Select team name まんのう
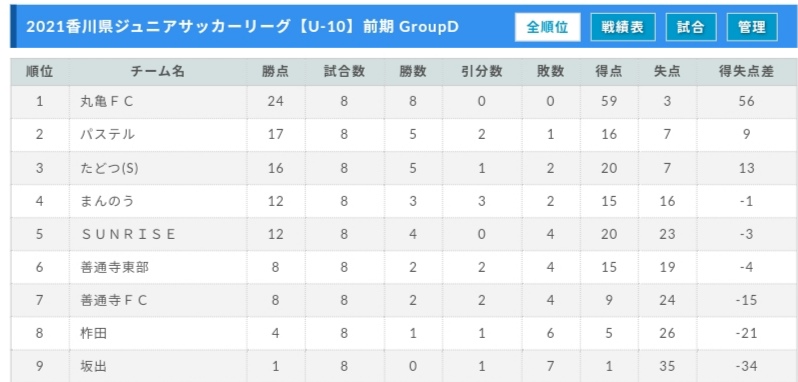Viewport: 798px width, 382px height. coord(107,201)
